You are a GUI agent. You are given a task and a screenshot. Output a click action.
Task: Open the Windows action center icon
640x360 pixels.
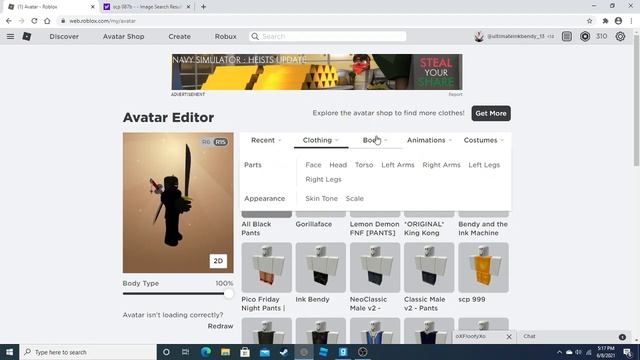coord(627,352)
